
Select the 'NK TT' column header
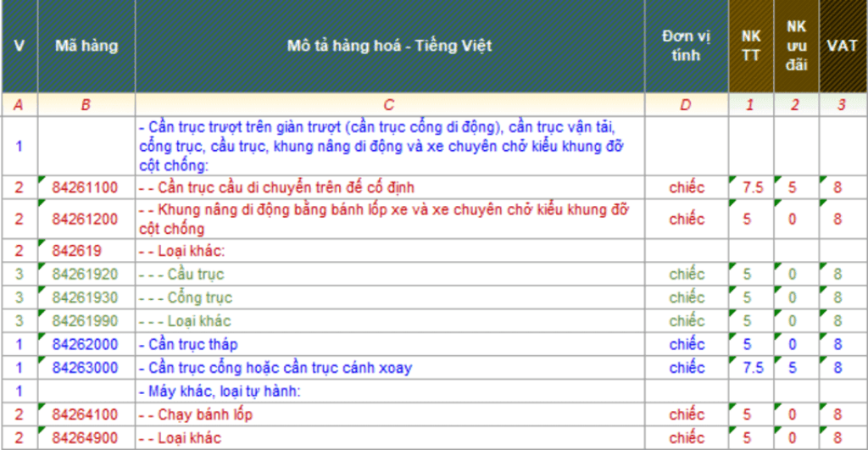click(x=750, y=47)
